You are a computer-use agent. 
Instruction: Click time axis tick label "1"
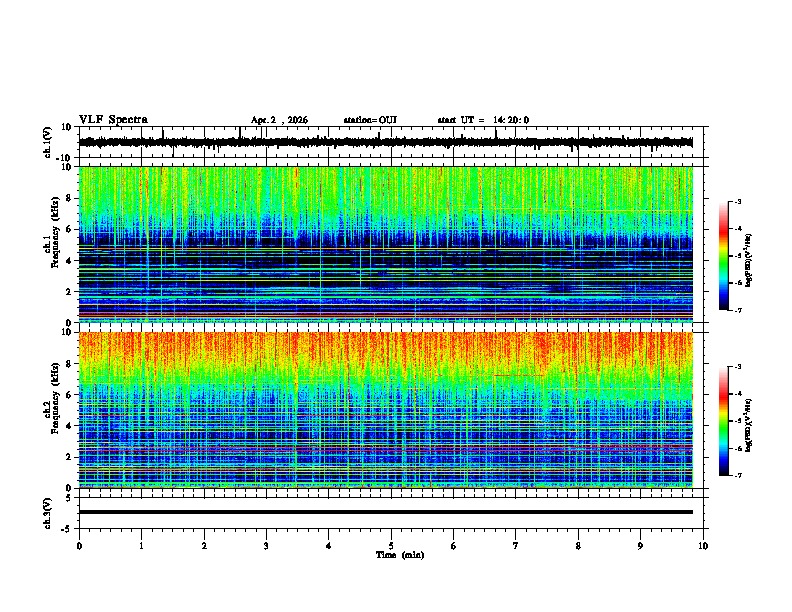click(141, 546)
